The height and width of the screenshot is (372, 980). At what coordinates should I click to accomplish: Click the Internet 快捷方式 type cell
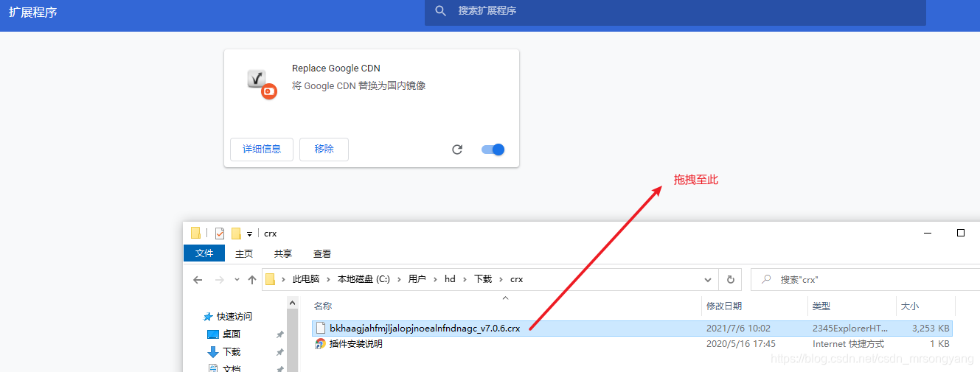pyautogui.click(x=848, y=344)
